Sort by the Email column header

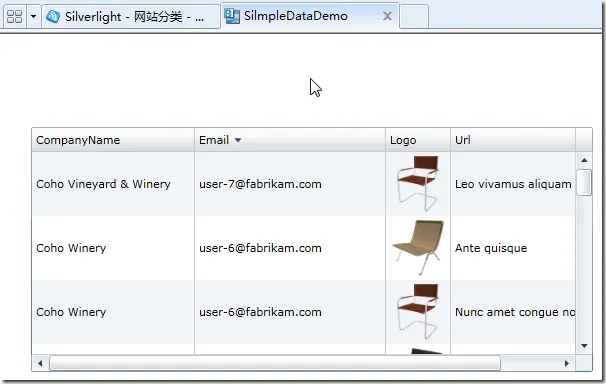290,140
